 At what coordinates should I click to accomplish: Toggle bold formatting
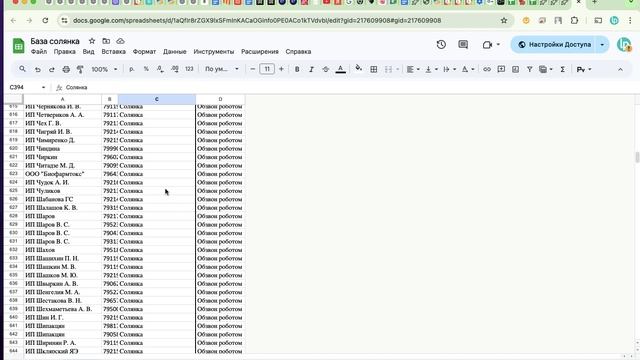pos(297,69)
